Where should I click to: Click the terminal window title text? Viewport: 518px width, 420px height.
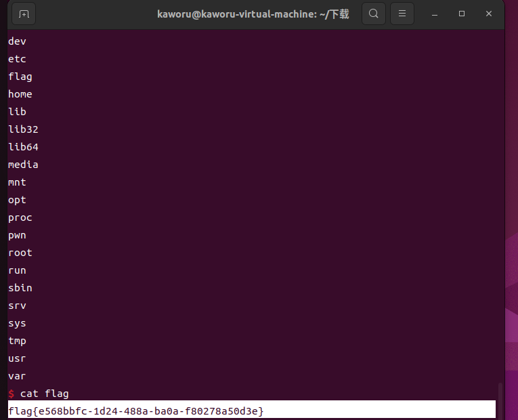[x=253, y=14]
